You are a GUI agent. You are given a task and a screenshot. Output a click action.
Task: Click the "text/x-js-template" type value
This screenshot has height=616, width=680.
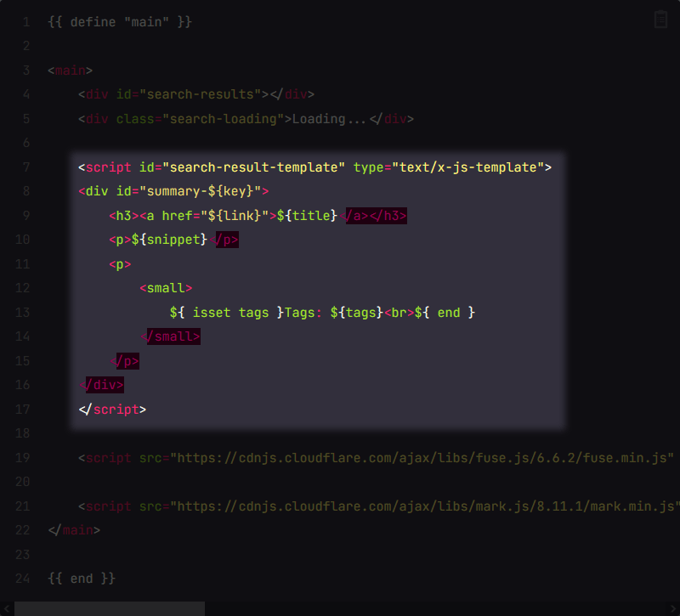click(467, 167)
